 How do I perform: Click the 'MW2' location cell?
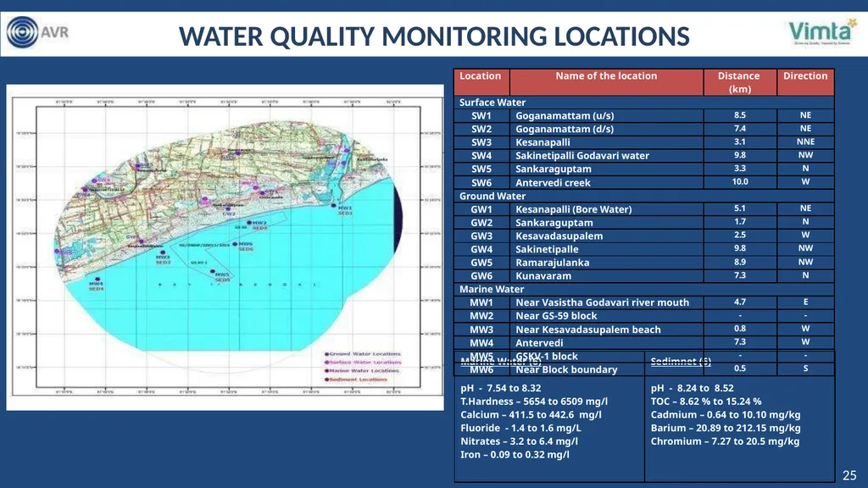[x=481, y=316]
